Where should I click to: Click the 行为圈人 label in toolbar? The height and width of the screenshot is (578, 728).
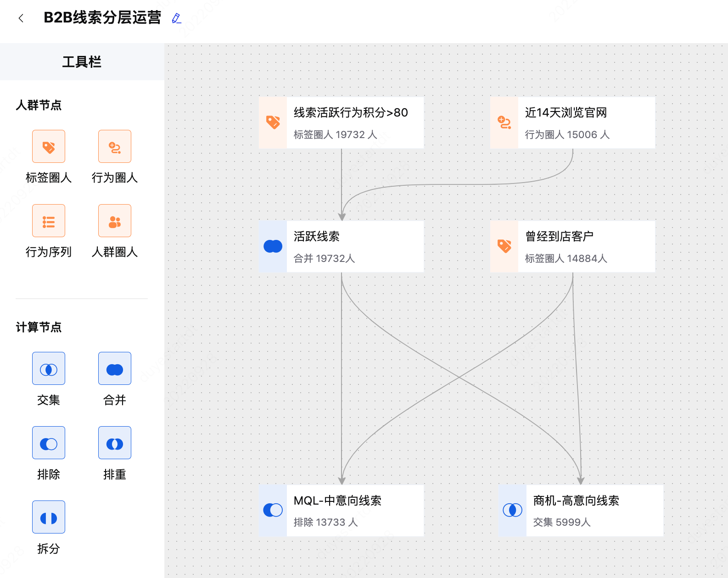(x=115, y=178)
